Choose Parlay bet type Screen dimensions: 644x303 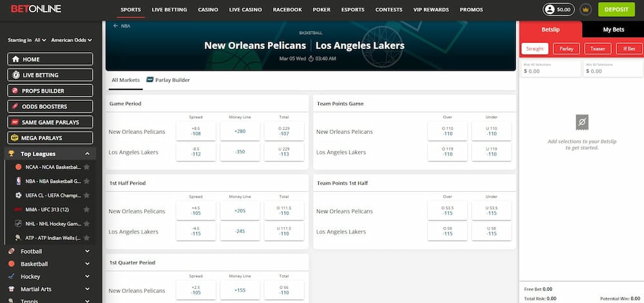click(x=566, y=49)
